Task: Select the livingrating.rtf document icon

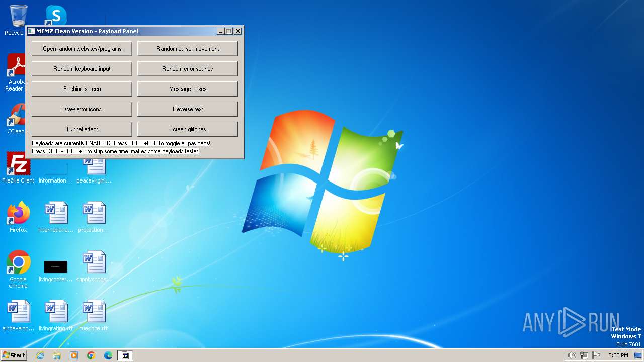Action: click(x=56, y=316)
